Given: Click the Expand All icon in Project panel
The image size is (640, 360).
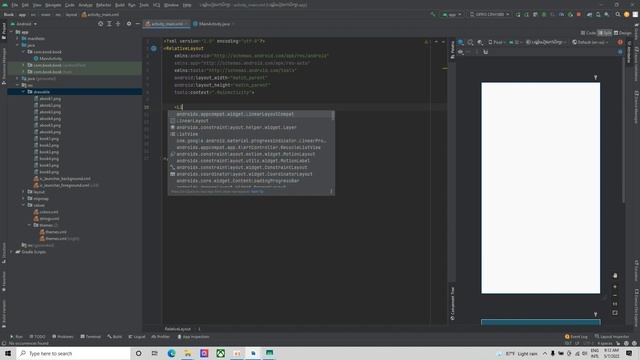Looking at the screenshot, I should point(109,24).
